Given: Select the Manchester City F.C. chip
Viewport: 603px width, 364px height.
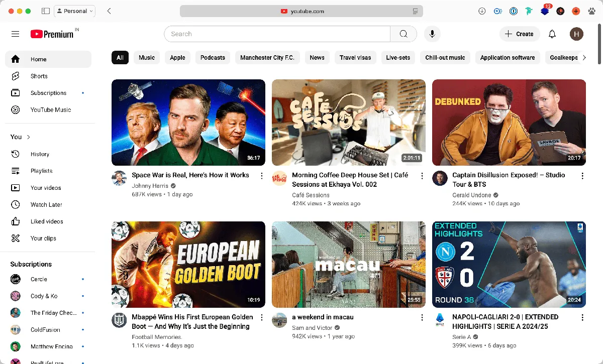Looking at the screenshot, I should (x=267, y=58).
